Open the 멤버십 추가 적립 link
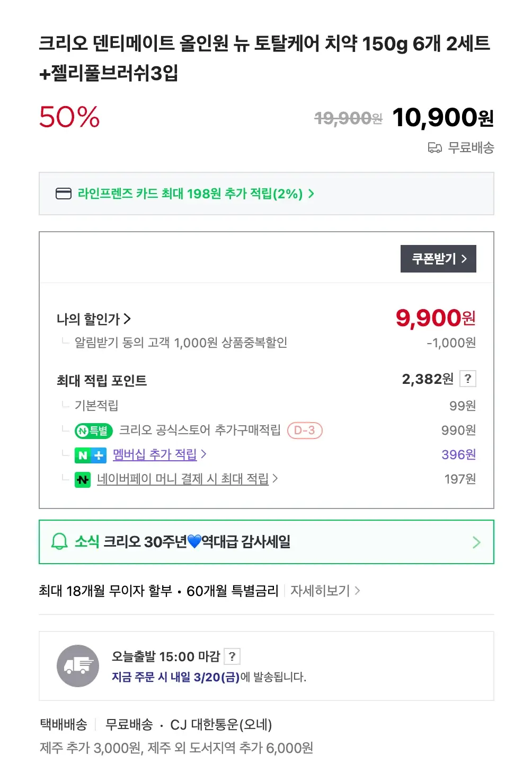 pos(155,454)
